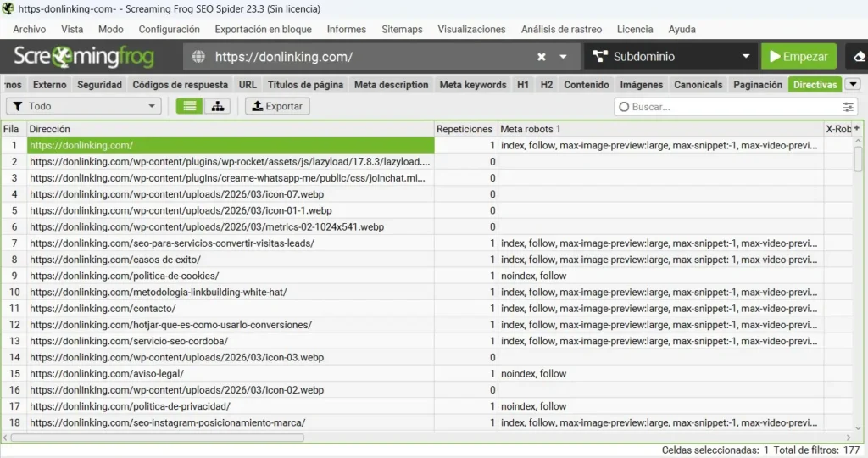
Task: Click the eraser clear icon
Action: (859, 57)
